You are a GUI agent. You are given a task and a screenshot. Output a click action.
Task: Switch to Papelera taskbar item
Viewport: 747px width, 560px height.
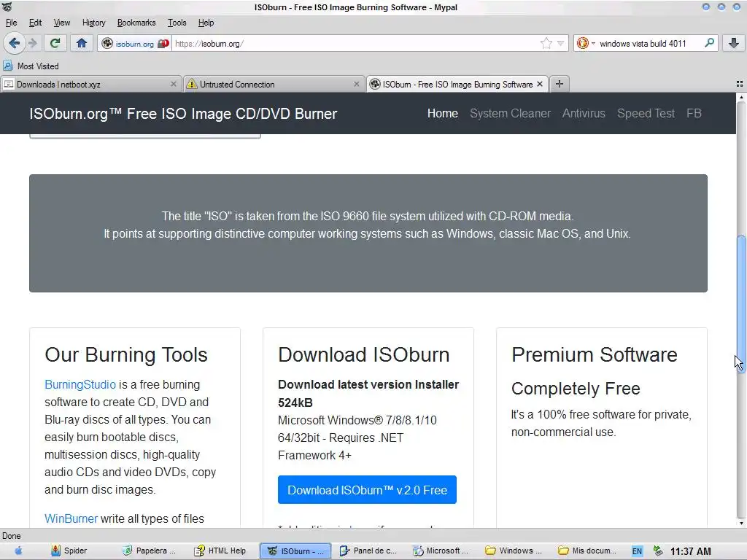150,551
